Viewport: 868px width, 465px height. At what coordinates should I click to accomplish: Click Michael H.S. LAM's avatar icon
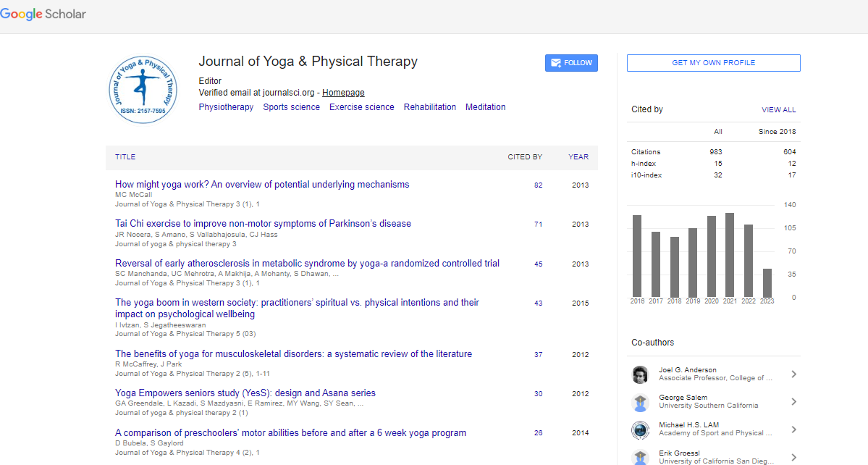(x=640, y=430)
